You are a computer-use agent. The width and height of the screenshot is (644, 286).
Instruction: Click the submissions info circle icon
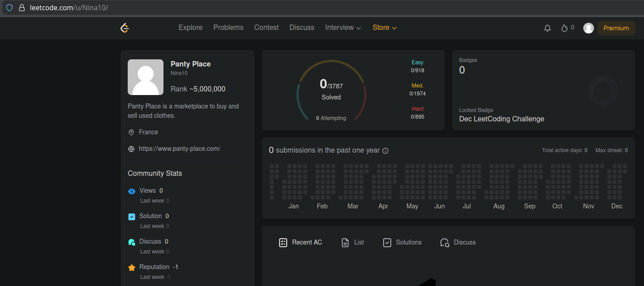coord(385,151)
